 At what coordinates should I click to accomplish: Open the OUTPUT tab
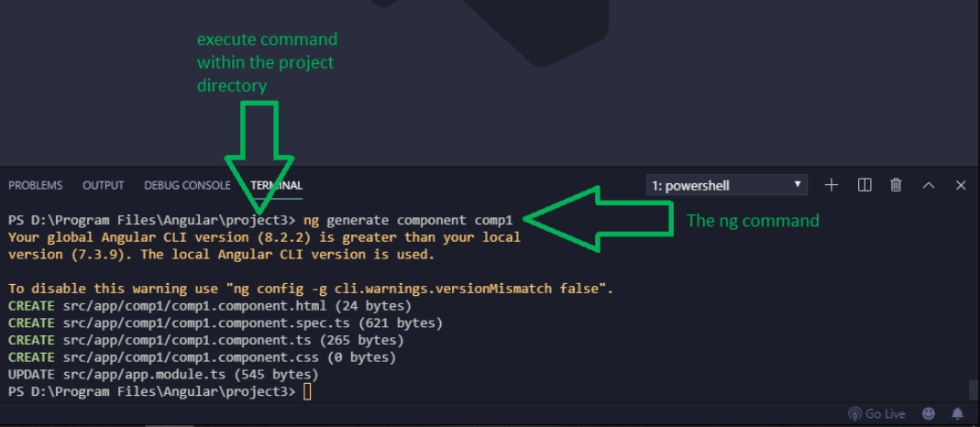pyautogui.click(x=104, y=185)
